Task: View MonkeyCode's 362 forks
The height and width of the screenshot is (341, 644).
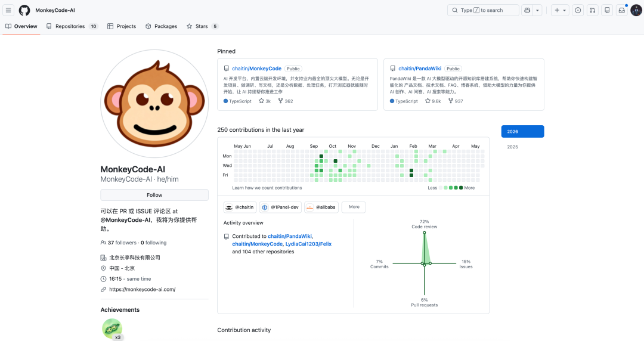Action: click(x=286, y=101)
